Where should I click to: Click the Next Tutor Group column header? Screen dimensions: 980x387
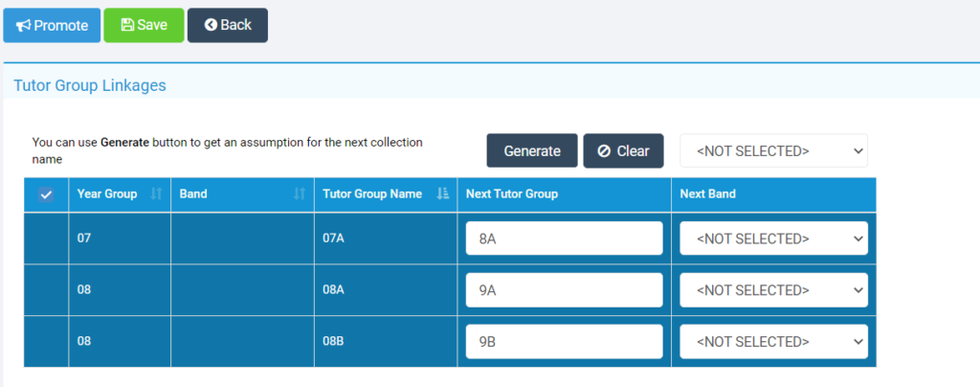(x=512, y=194)
